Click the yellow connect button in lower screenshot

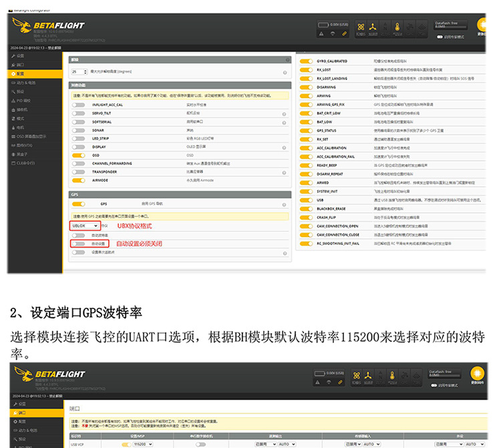click(x=477, y=373)
